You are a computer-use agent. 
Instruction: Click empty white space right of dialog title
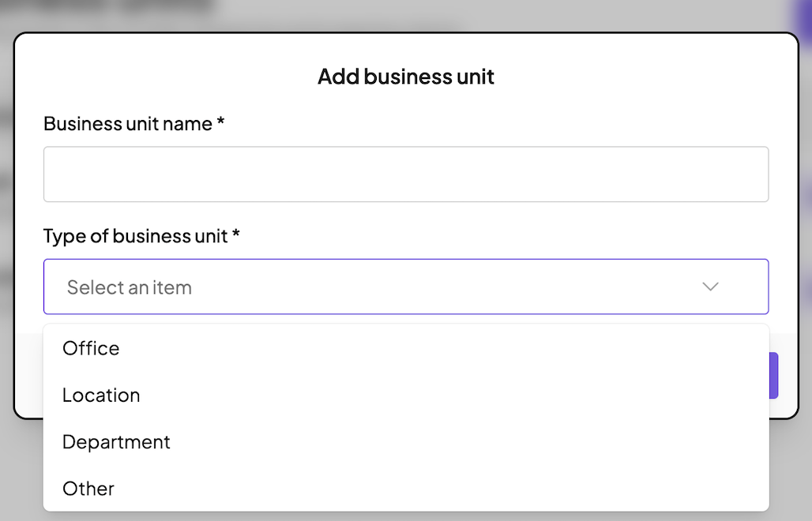pos(648,77)
